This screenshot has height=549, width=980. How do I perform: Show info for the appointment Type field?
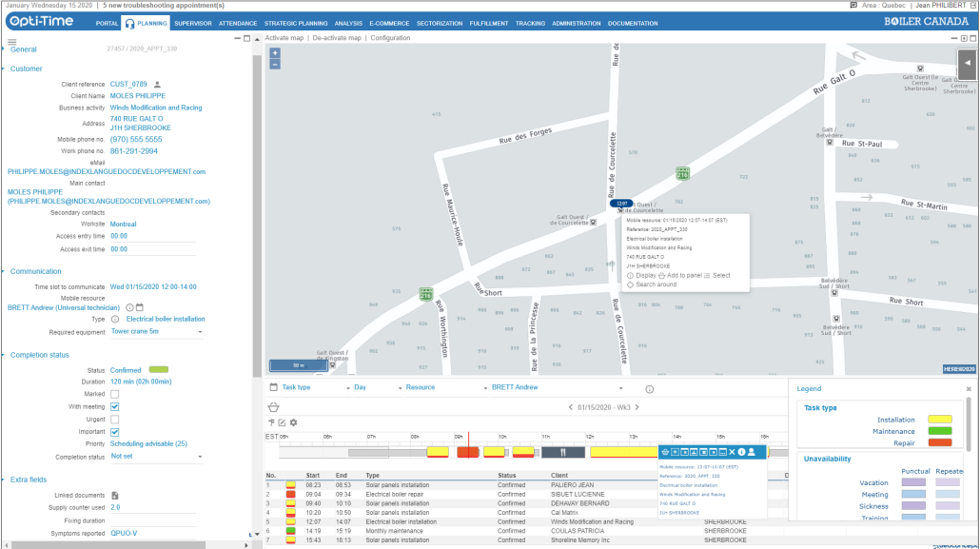[115, 319]
